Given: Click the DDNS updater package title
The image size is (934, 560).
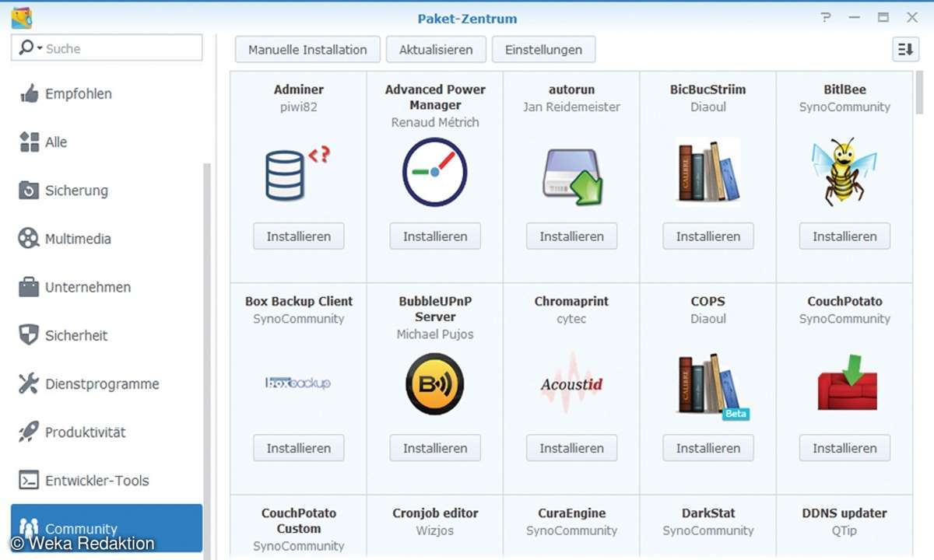Looking at the screenshot, I should pos(844,513).
